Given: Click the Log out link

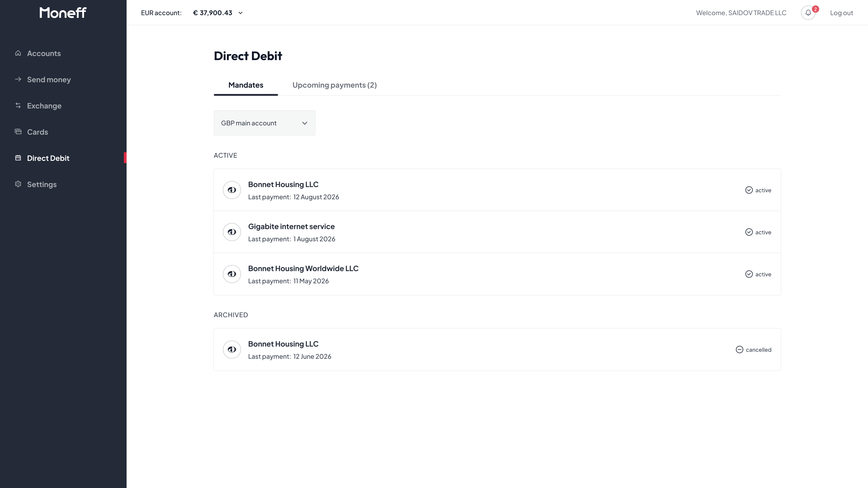Looking at the screenshot, I should click(841, 13).
